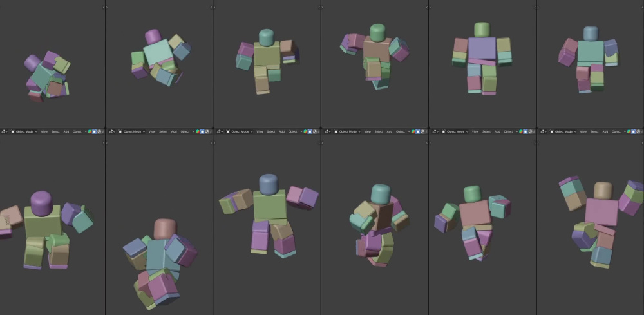Open Object Mode dropdown in fourth viewport header
This screenshot has height=315, width=644.
347,131
